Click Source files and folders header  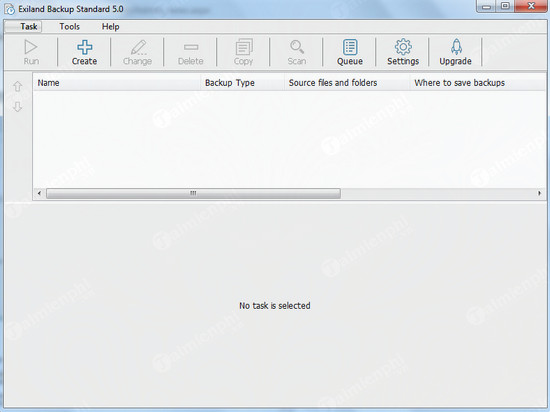tap(347, 83)
